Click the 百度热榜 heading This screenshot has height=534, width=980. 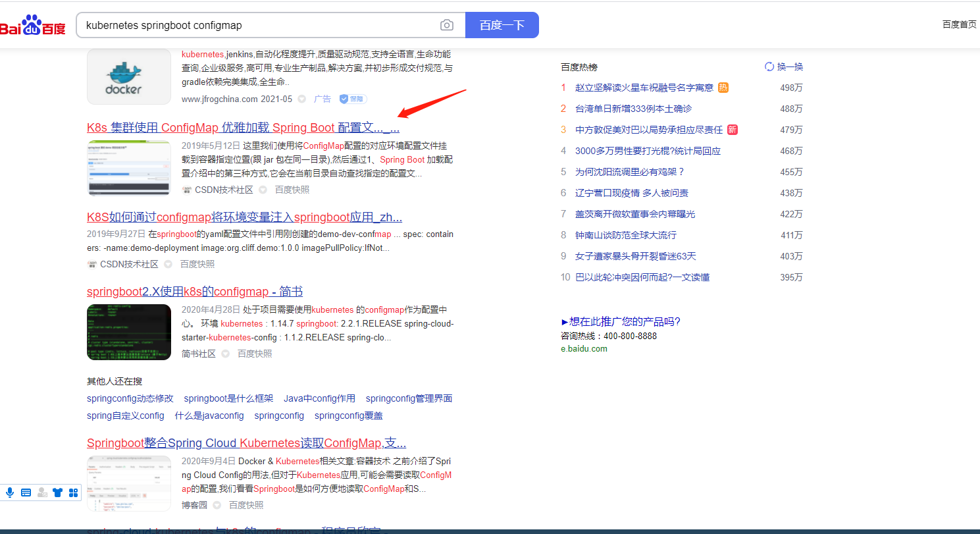pos(579,67)
